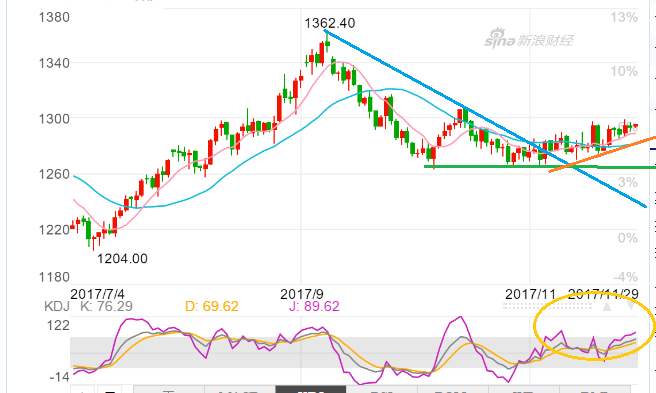The width and height of the screenshot is (656, 393).
Task: Click the -14 KDJ scale label
Action: coord(59,377)
